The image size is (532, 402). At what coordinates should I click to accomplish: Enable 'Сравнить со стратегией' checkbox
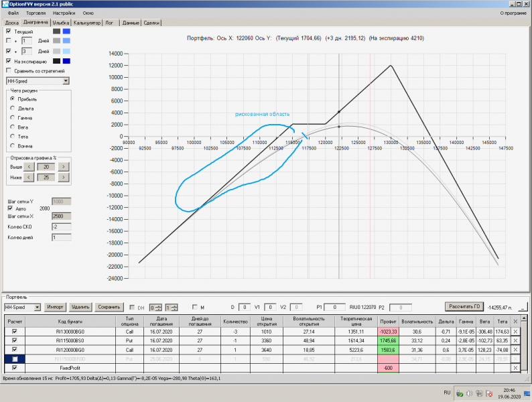[x=9, y=70]
